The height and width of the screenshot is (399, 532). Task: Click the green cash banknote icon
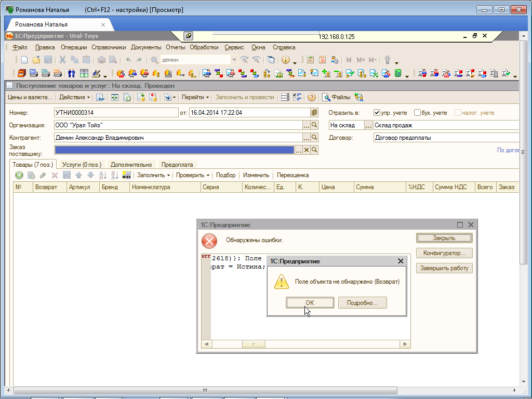84,73
